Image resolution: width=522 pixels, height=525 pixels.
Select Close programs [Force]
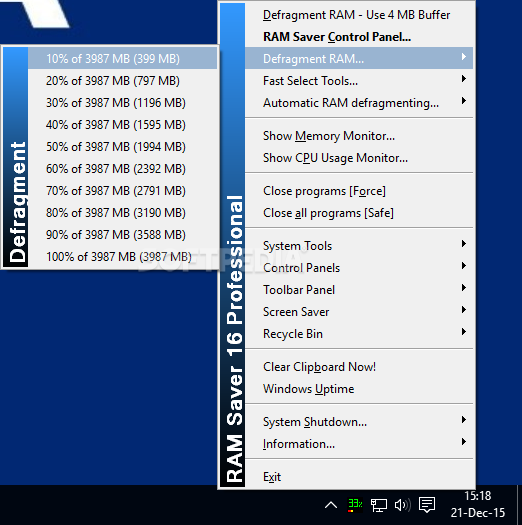pos(359,191)
